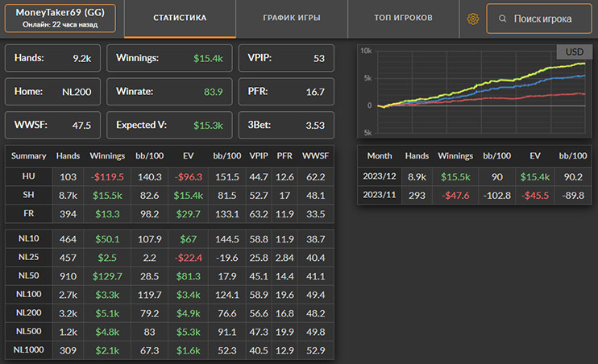Open settings via the gear icon
Image resolution: width=598 pixels, height=364 pixels.
tap(473, 18)
